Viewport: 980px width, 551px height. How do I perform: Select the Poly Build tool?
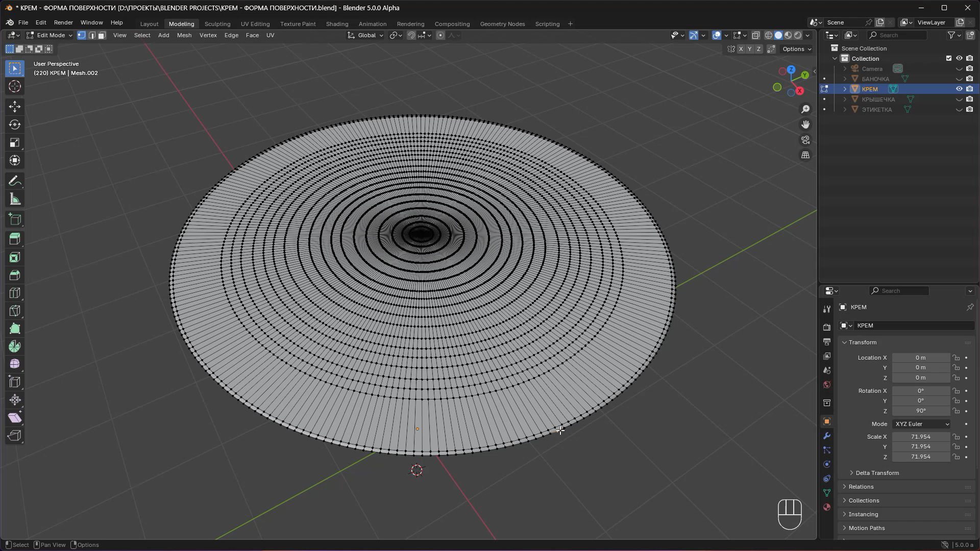15,329
